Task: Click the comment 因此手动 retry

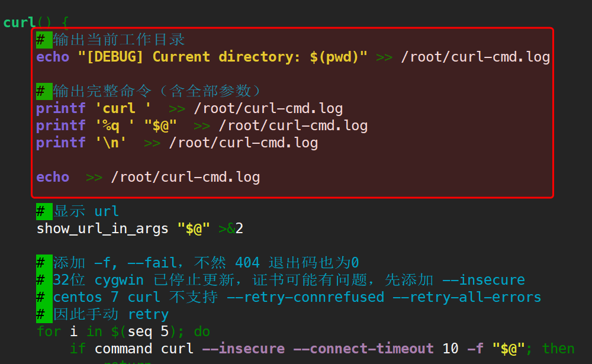Action: click(111, 314)
